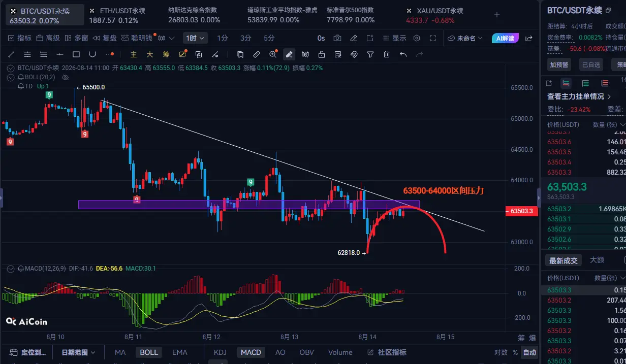Image resolution: width=626 pixels, height=364 pixels.
Task: Expand the 1时 timeframe dropdown
Action: tap(195, 38)
